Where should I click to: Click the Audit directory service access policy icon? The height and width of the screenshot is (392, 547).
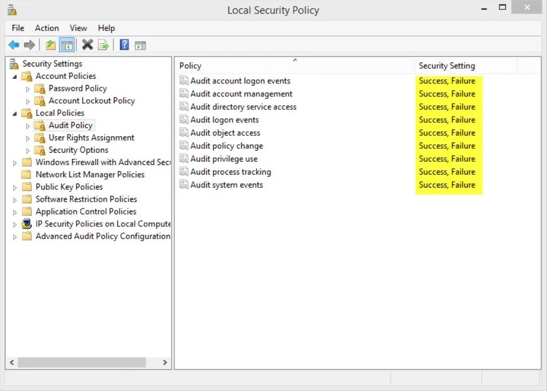coord(184,106)
